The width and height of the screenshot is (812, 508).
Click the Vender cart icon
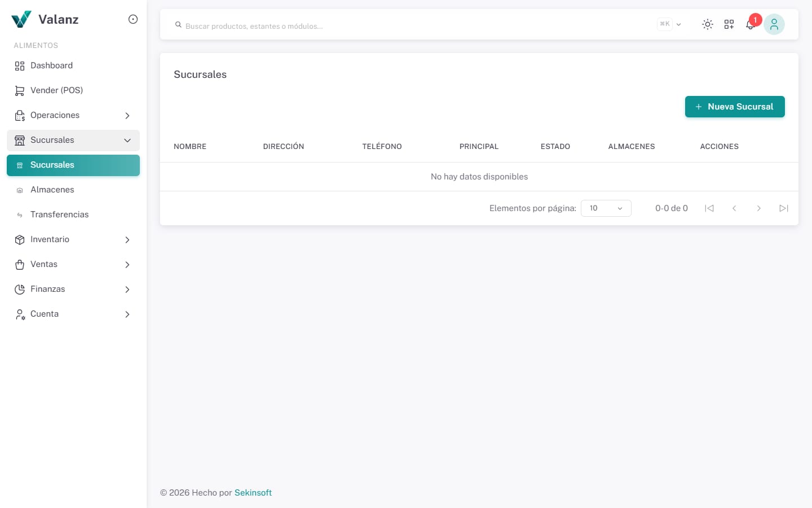point(20,91)
